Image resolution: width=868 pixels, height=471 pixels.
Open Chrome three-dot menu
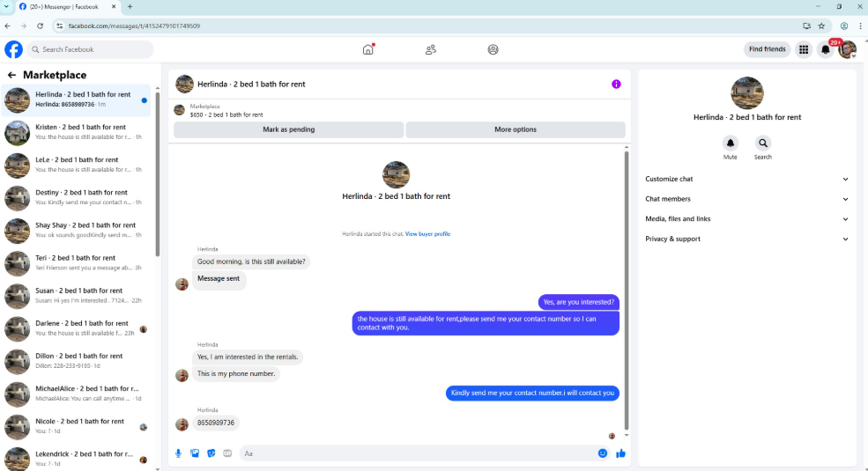[860, 26]
